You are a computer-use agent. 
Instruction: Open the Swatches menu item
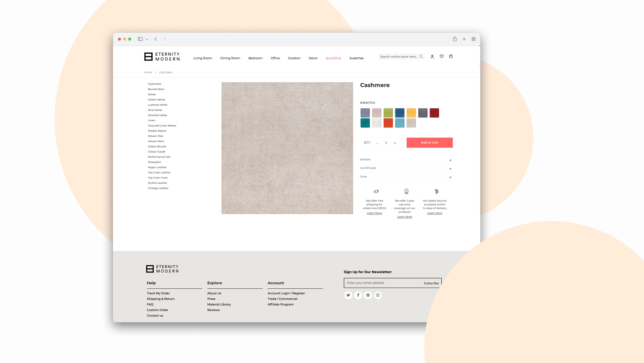click(356, 58)
